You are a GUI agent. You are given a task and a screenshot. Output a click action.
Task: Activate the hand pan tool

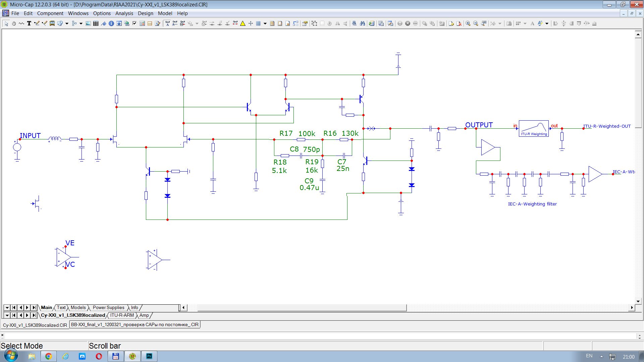pyautogui.click(x=14, y=23)
